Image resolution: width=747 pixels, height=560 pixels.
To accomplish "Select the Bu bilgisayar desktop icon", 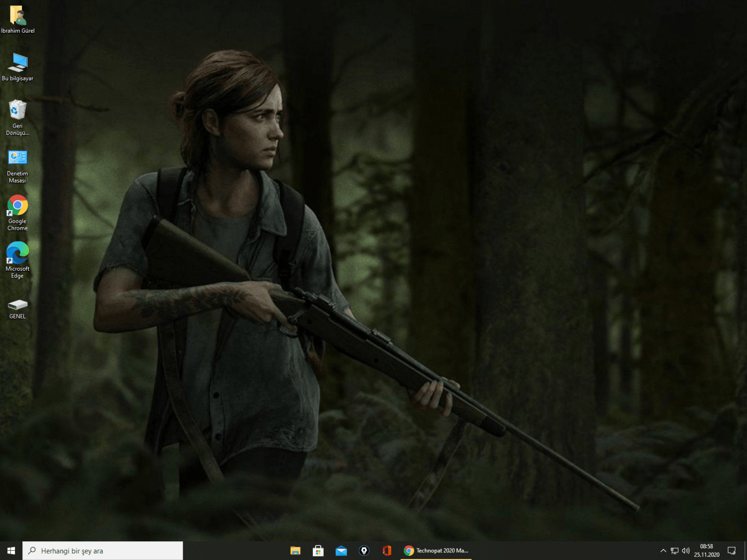I will coord(18,67).
